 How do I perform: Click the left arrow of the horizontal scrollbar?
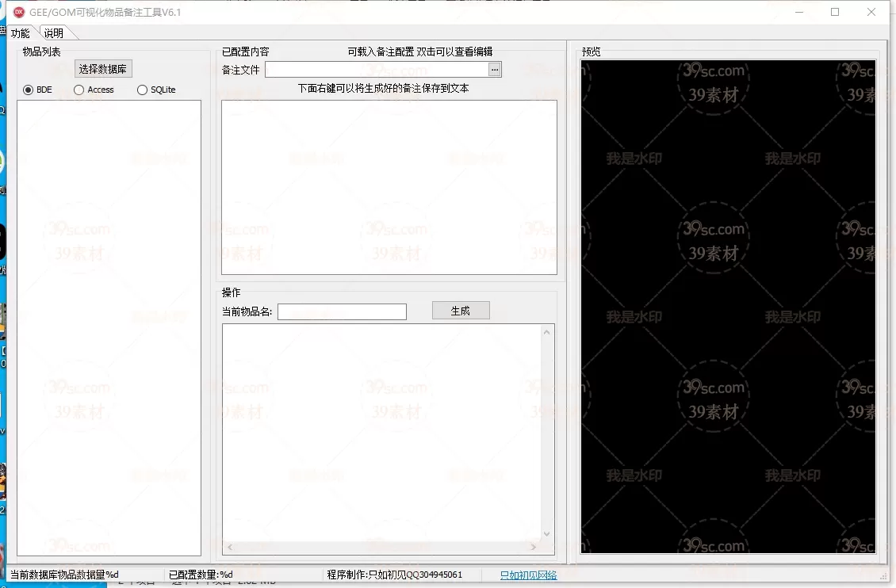(x=230, y=547)
